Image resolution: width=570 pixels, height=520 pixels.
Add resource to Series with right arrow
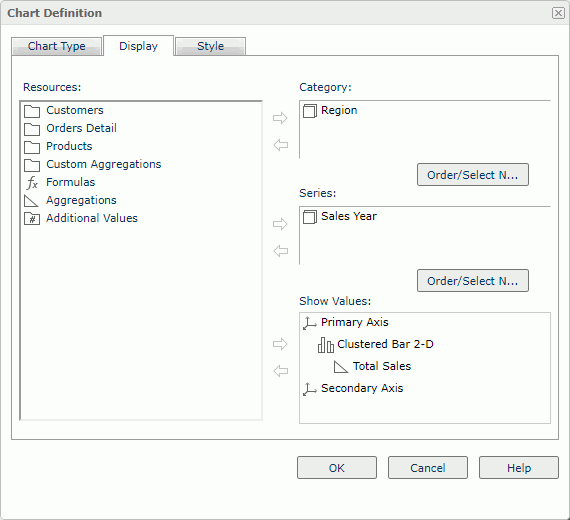(280, 224)
